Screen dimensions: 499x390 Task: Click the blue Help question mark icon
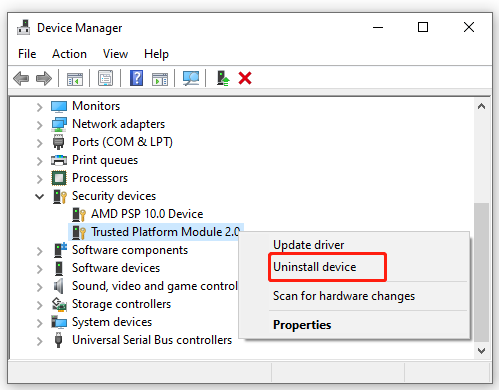(136, 78)
